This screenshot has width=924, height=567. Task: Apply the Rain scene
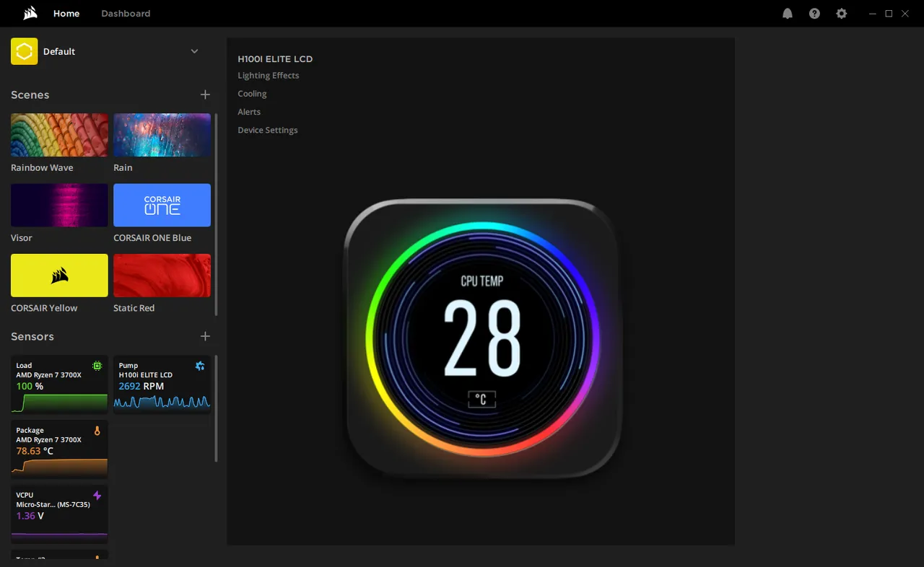(162, 135)
